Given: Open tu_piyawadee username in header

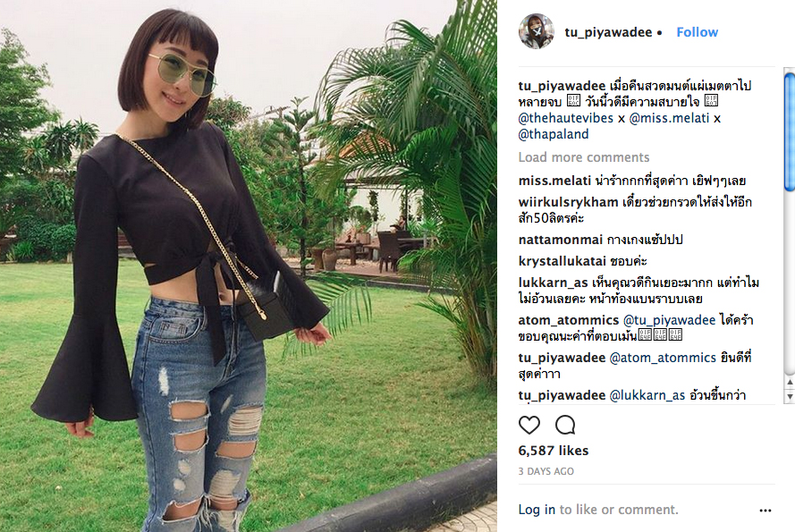Looking at the screenshot, I should (608, 32).
